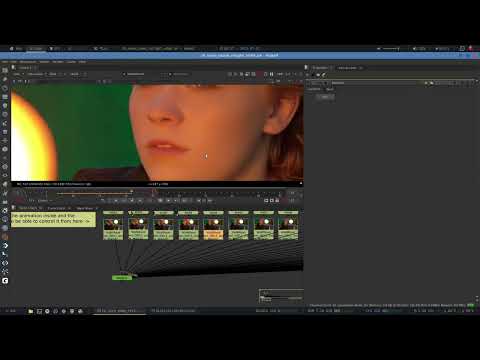Open the Keyer nodes menu icon
The width and height of the screenshot is (480, 360).
click(5, 123)
